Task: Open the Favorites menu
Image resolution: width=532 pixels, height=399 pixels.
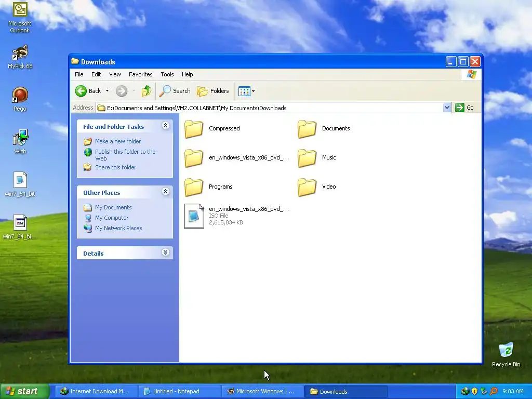Action: coord(140,74)
